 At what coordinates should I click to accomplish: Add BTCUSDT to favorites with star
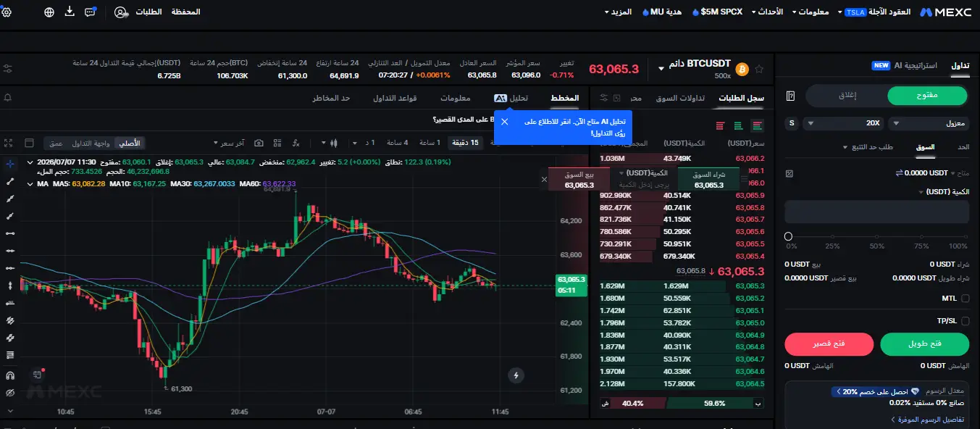(x=759, y=69)
